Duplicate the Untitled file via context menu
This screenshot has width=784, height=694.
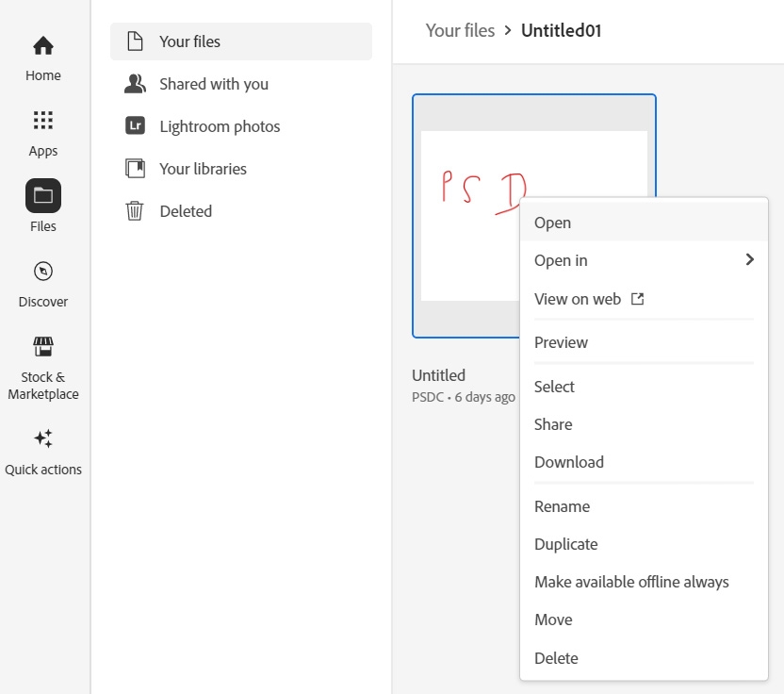565,544
